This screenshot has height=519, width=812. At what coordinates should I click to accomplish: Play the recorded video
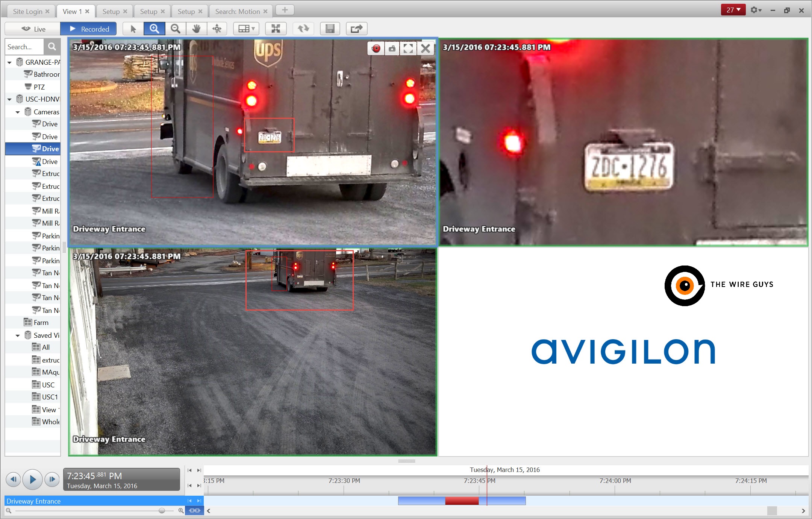32,479
